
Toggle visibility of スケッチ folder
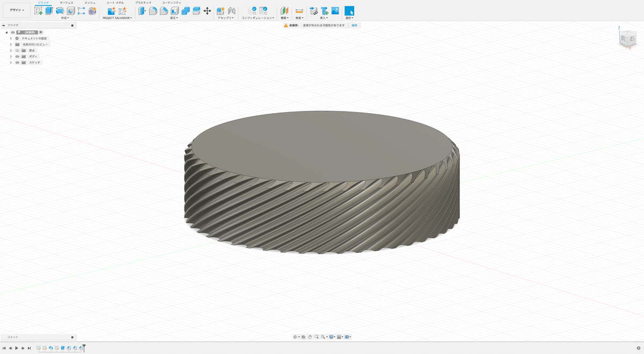[x=17, y=63]
